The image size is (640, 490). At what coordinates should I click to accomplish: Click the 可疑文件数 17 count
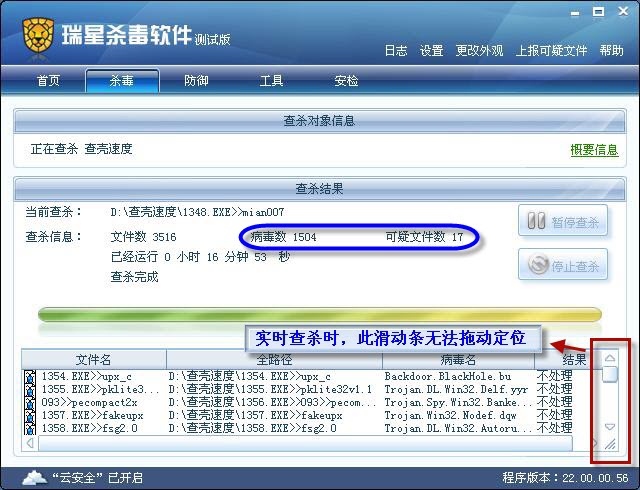click(424, 237)
